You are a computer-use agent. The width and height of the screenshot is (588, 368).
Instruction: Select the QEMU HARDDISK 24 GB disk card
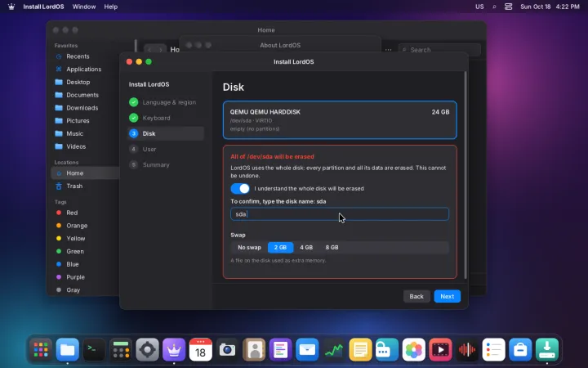[340, 119]
